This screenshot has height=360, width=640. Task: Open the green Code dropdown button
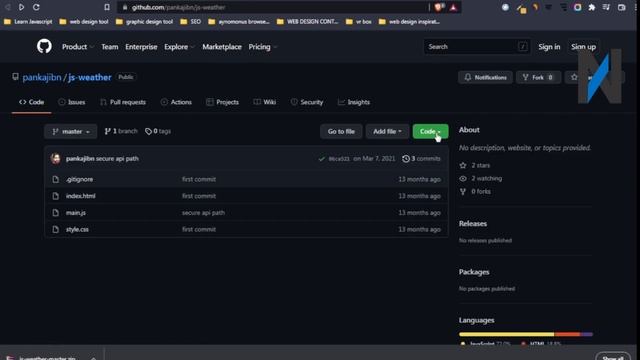coord(430,131)
